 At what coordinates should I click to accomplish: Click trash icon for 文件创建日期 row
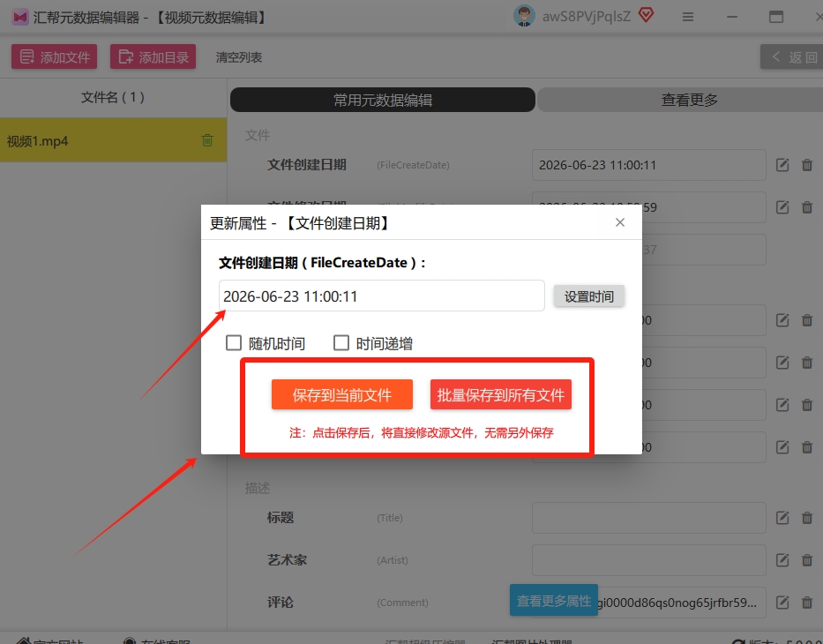pos(807,165)
